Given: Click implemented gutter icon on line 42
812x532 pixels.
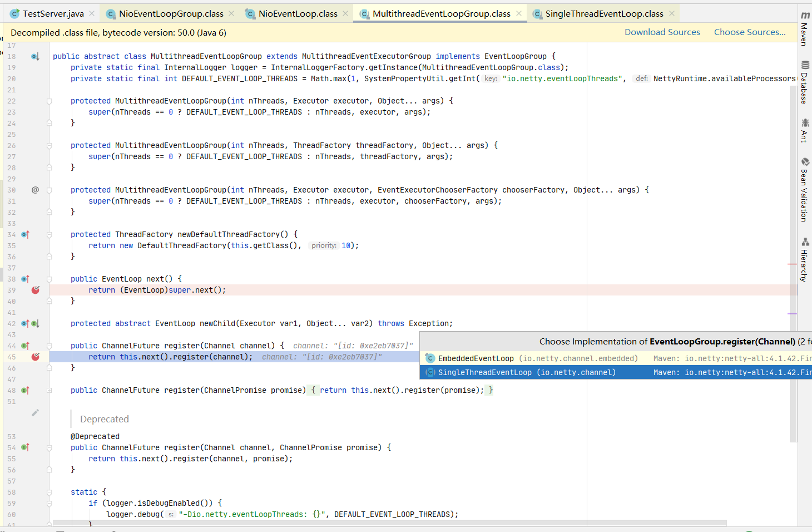Looking at the screenshot, I should (35, 323).
